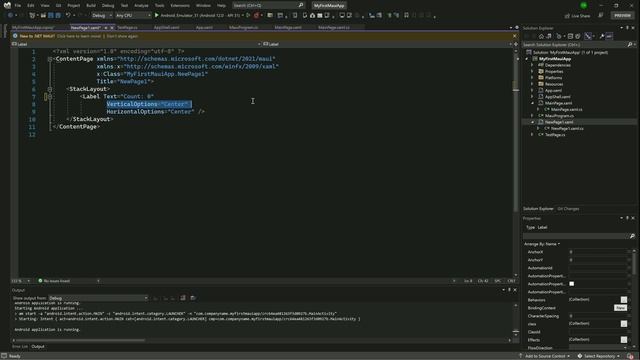
Task: Click clear output icon in Output toolbar
Action: pos(183,298)
